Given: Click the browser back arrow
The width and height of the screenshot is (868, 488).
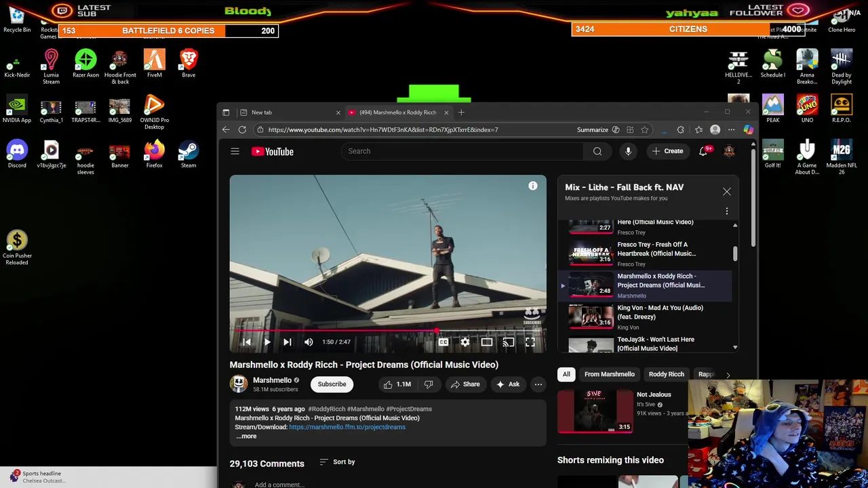Looking at the screenshot, I should (226, 129).
